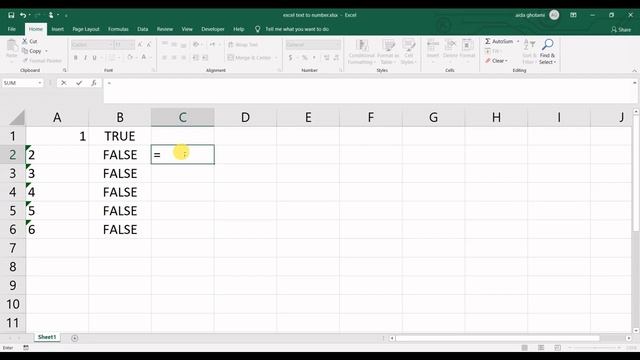Click column C header
640x360 pixels.
point(182,118)
